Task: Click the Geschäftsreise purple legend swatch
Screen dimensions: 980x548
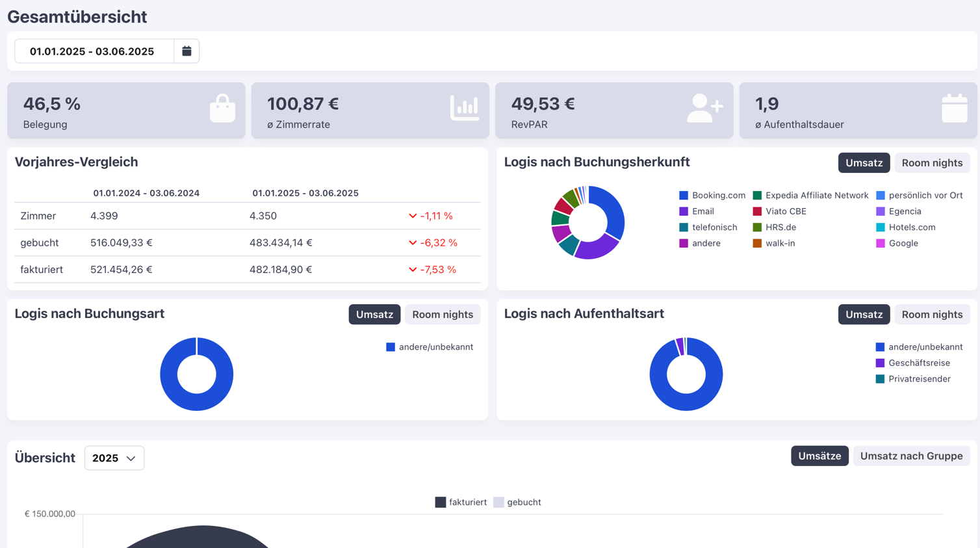Action: pyautogui.click(x=880, y=363)
